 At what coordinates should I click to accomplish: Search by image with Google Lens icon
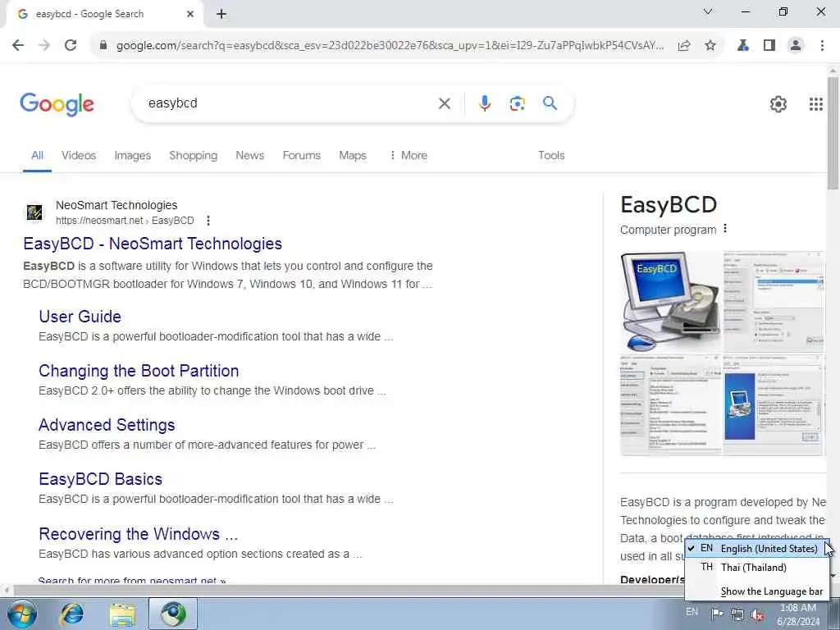coord(517,103)
